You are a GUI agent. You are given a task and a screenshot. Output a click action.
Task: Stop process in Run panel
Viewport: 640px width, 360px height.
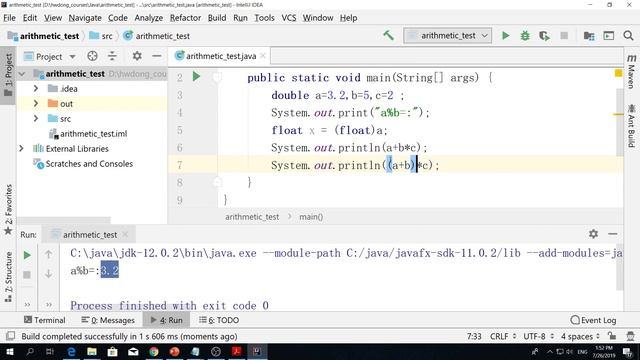click(27, 275)
